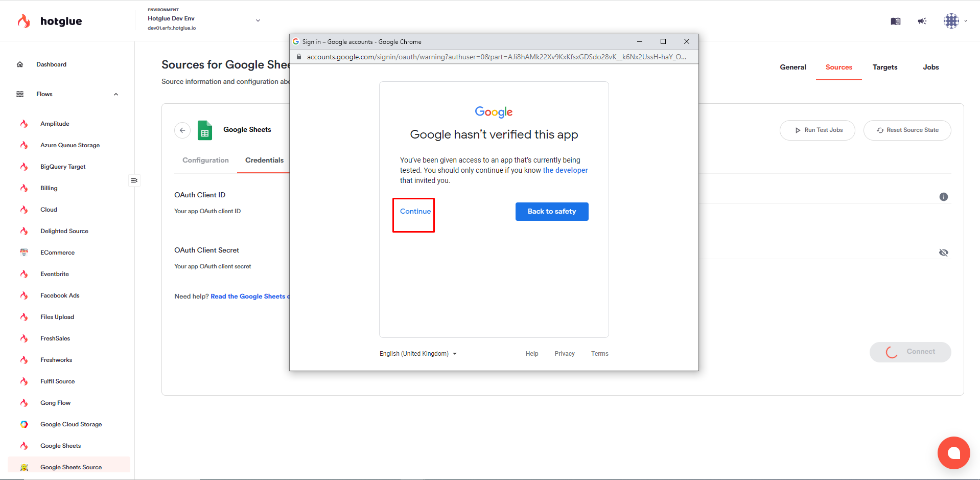This screenshot has width=980, height=480.
Task: Click the Google Cloud Storage flow icon
Action: coord(24,424)
